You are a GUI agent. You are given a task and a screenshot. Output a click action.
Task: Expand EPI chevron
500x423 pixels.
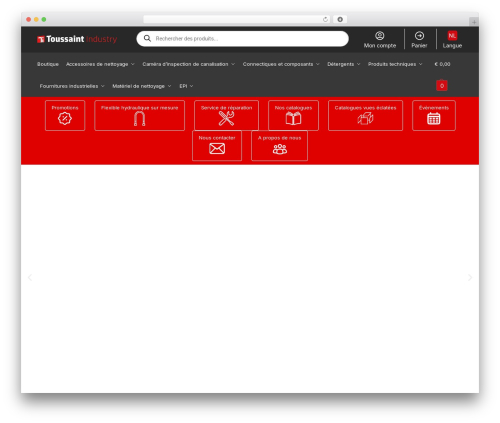(191, 86)
